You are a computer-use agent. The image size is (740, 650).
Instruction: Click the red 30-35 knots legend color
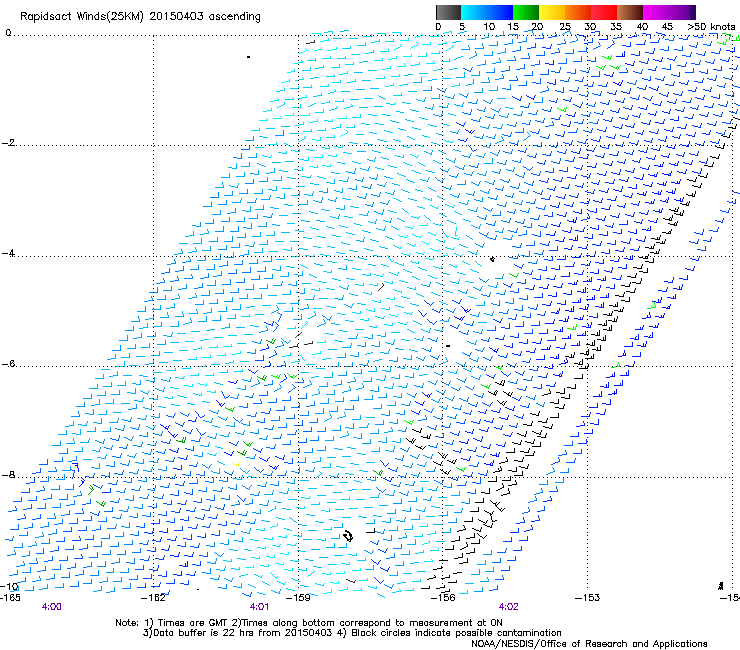click(x=604, y=12)
